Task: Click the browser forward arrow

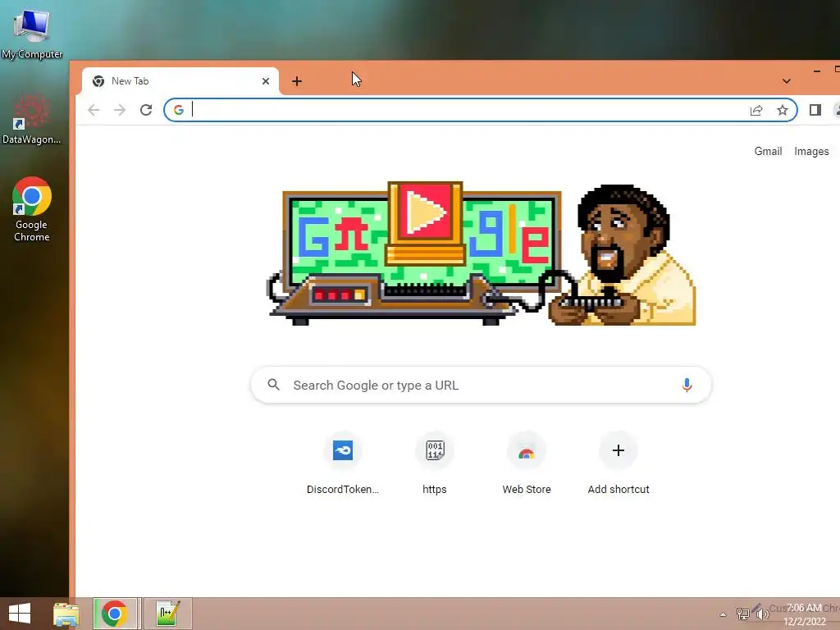Action: [x=120, y=110]
